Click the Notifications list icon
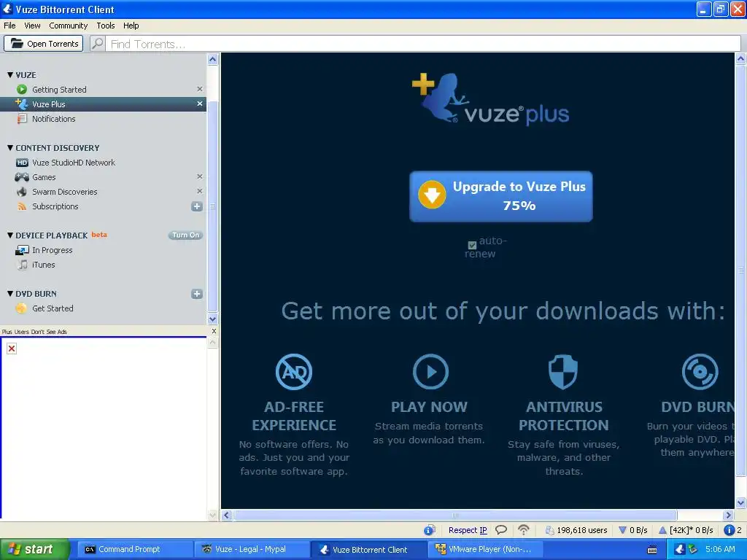Viewport: 747px width, 560px height. (22, 119)
